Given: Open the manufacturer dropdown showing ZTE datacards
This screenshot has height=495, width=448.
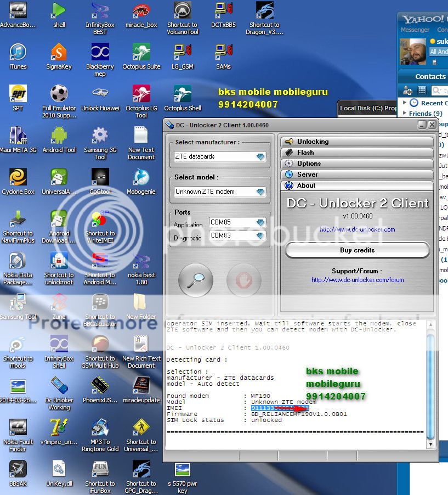Looking at the screenshot, I should click(220, 156).
